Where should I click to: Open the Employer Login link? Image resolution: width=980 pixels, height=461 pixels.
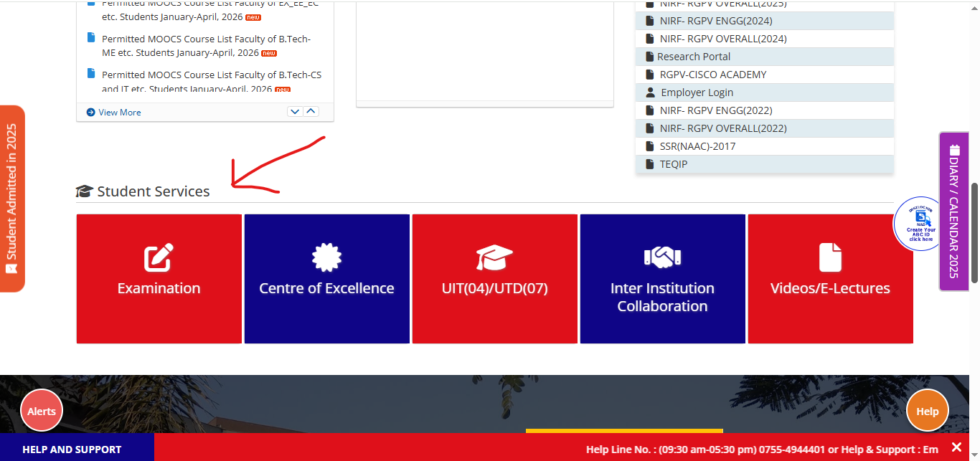point(697,92)
